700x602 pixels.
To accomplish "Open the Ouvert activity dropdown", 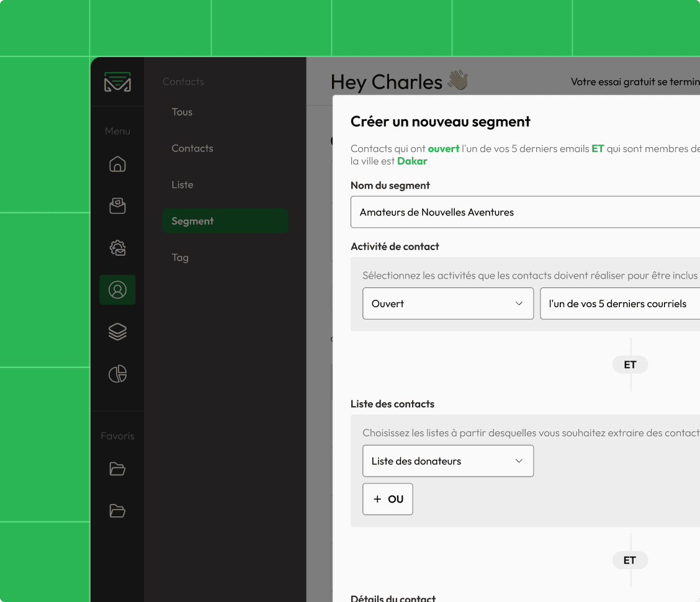I will 448,303.
